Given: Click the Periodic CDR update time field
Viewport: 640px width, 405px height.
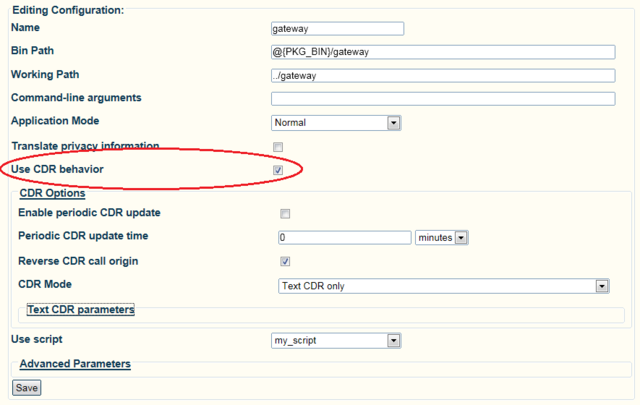Looking at the screenshot, I should click(344, 238).
